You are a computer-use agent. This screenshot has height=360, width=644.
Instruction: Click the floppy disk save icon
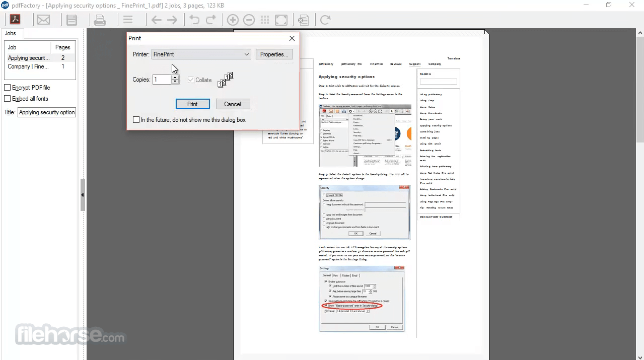(72, 20)
